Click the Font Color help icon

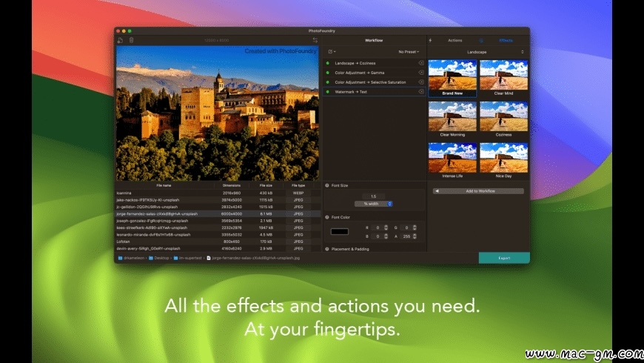[x=327, y=217]
